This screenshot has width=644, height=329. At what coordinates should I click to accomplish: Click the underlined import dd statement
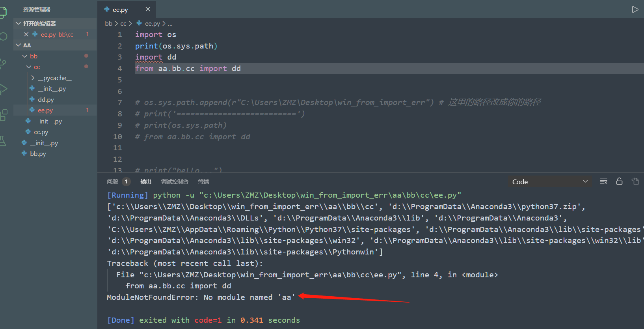point(156,57)
